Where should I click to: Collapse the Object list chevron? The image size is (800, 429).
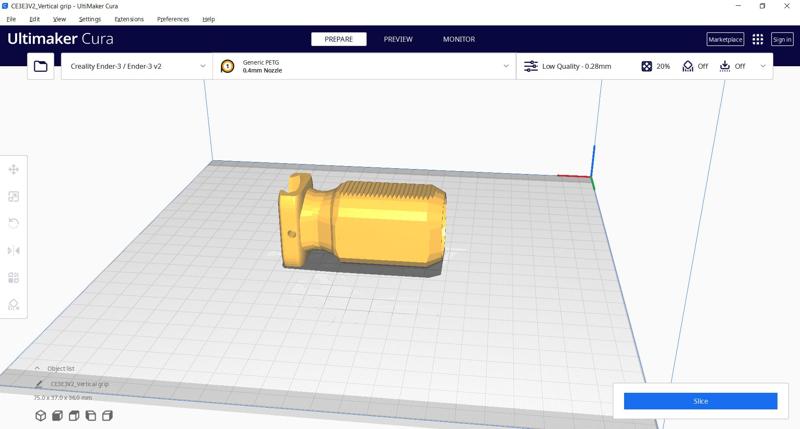pos(37,368)
